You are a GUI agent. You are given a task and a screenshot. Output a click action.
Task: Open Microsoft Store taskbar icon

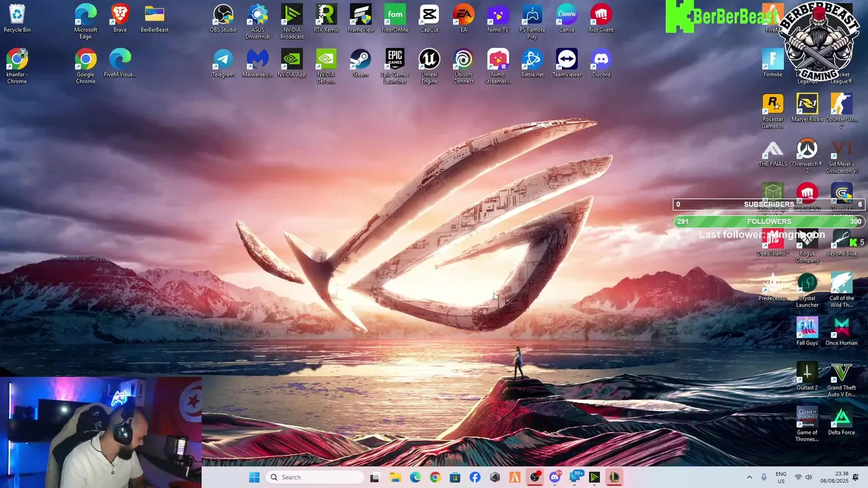point(455,477)
